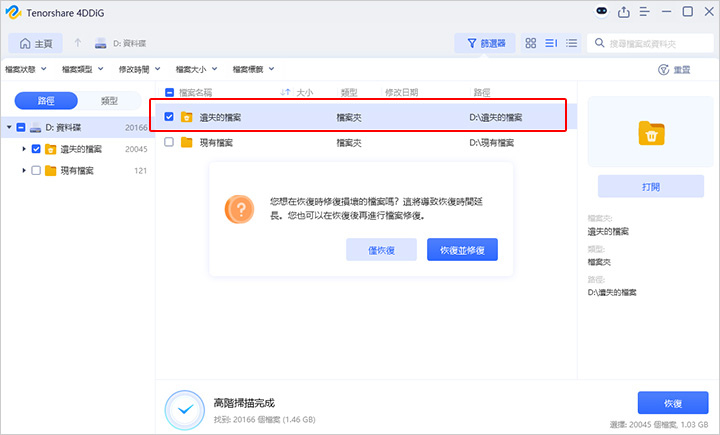This screenshot has width=720, height=435.
Task: Switch to grid thumbnail view icon
Action: coord(531,43)
